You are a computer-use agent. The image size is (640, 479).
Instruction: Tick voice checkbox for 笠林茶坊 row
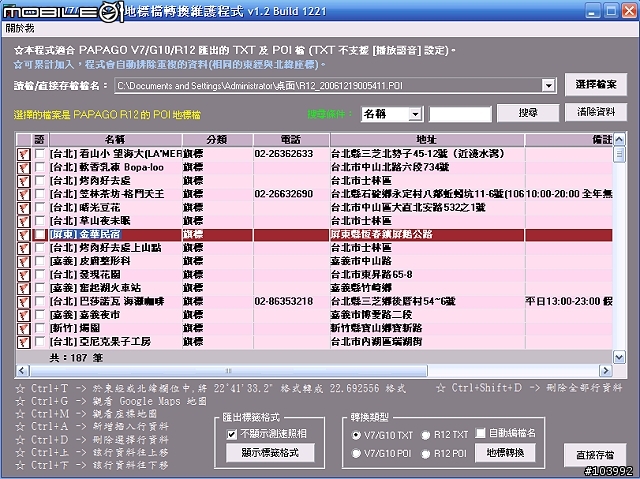[x=40, y=194]
